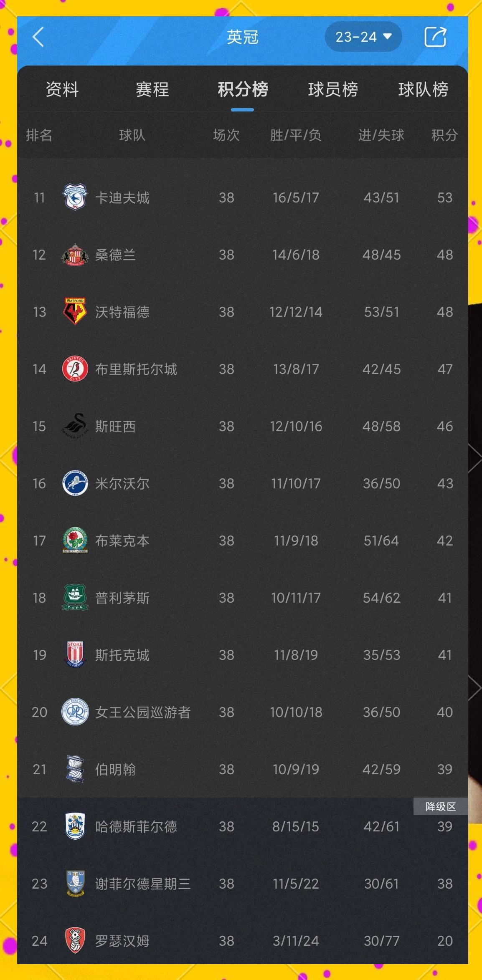Tap the share icon
482x980 pixels.
pos(435,37)
